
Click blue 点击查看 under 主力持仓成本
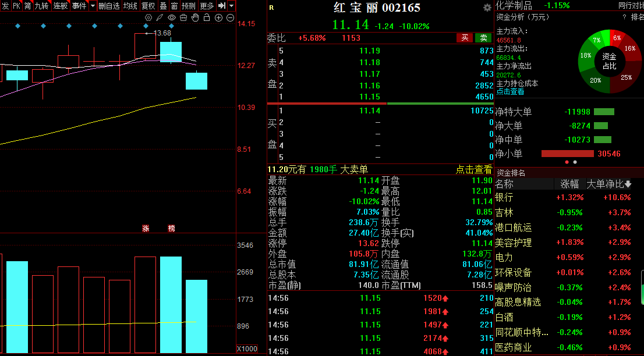(x=511, y=91)
